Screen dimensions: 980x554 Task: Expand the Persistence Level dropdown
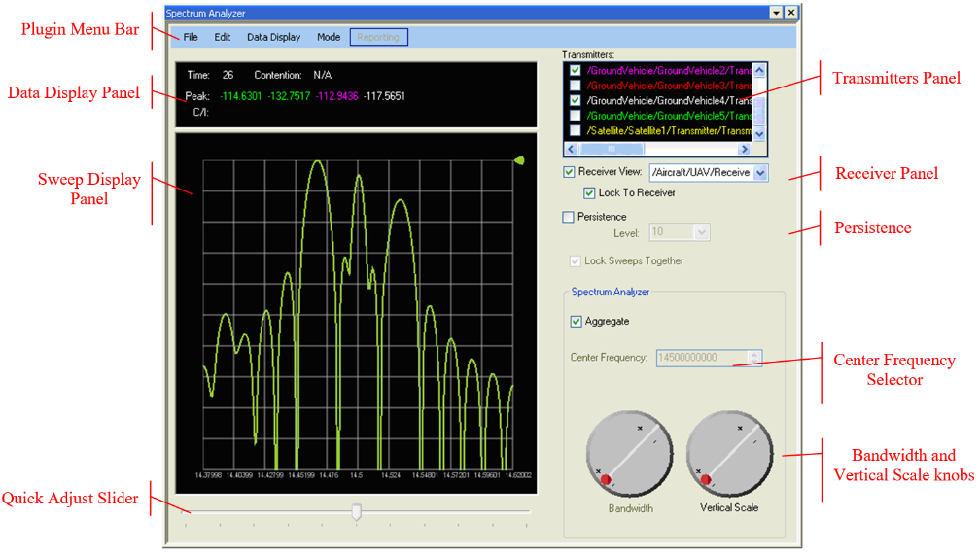(702, 232)
